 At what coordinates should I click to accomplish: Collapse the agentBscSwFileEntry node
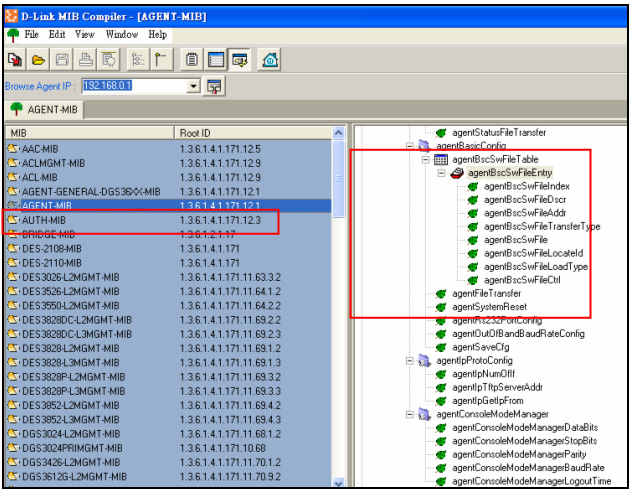tap(441, 173)
